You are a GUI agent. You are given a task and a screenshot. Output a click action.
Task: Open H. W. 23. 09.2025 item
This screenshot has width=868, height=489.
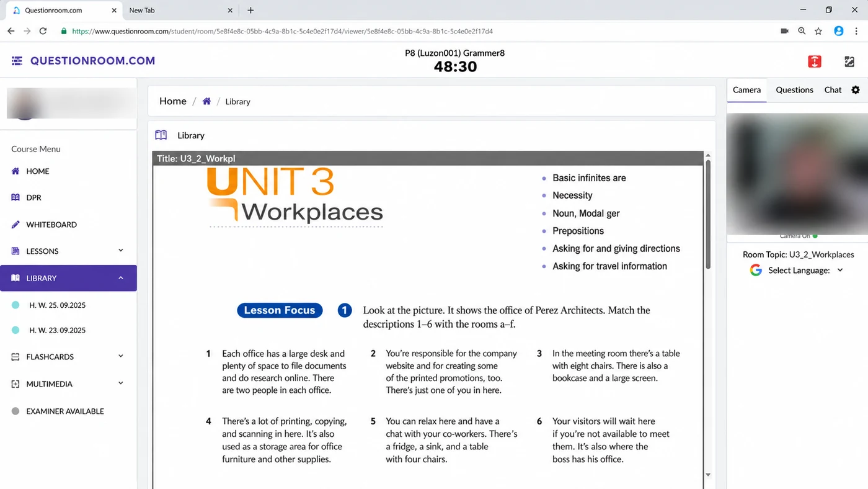57,330
